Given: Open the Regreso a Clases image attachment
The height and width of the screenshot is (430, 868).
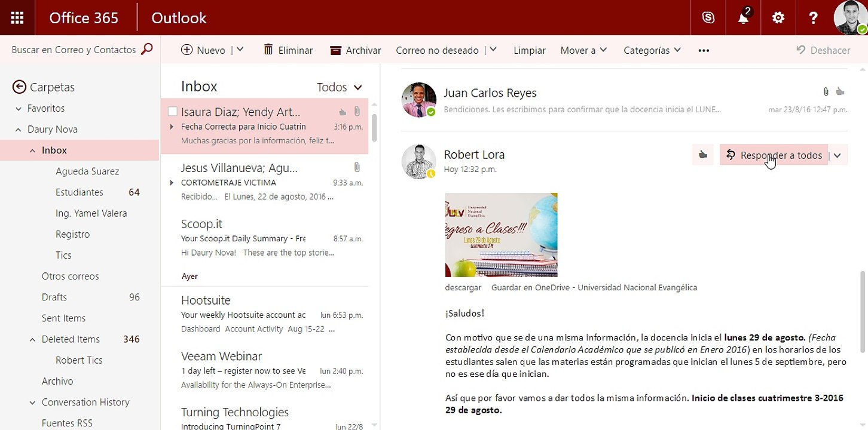Looking at the screenshot, I should pos(501,235).
